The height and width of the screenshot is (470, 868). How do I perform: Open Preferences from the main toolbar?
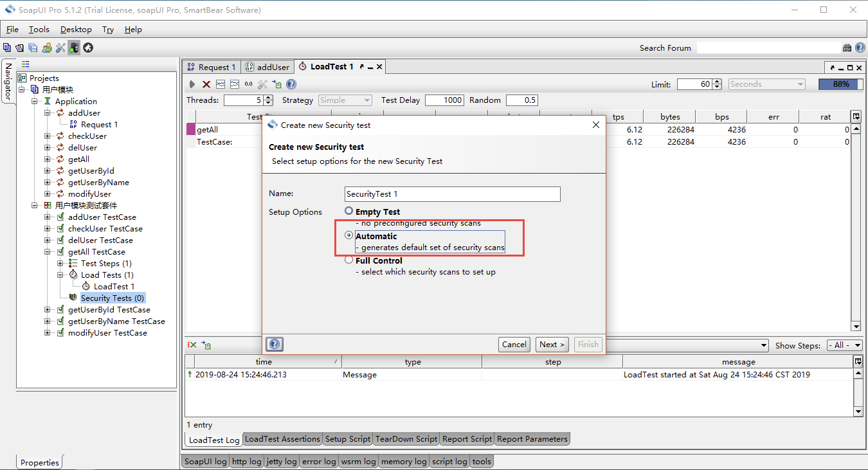tap(60, 48)
